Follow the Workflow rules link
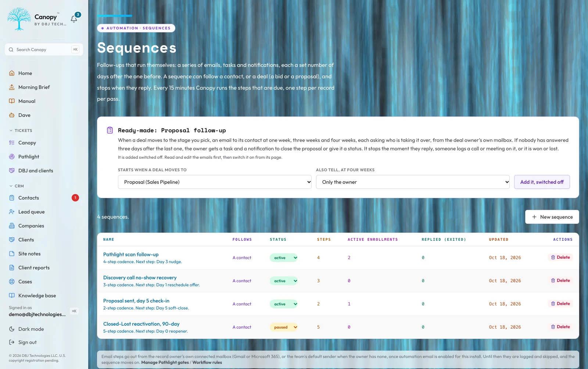 [207, 362]
